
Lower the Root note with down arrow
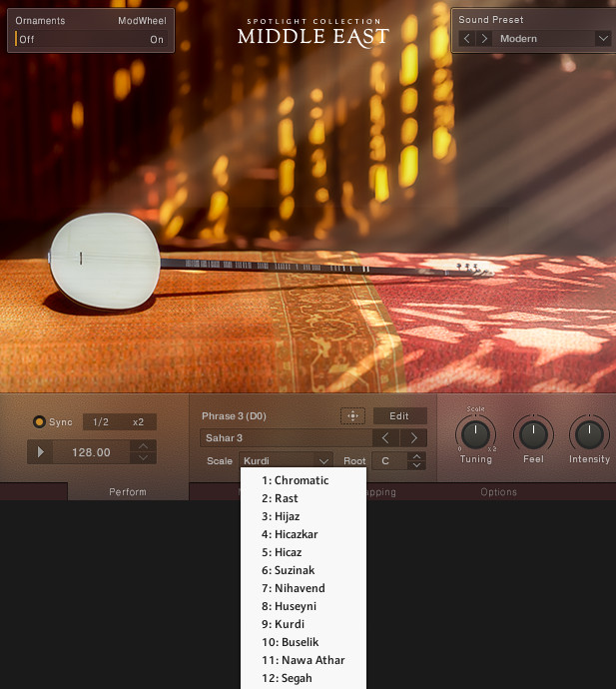click(x=416, y=465)
